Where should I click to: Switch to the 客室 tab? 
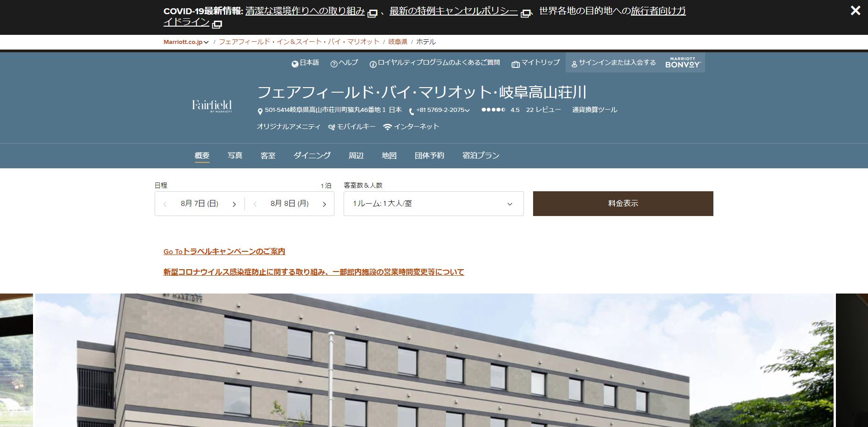point(268,155)
